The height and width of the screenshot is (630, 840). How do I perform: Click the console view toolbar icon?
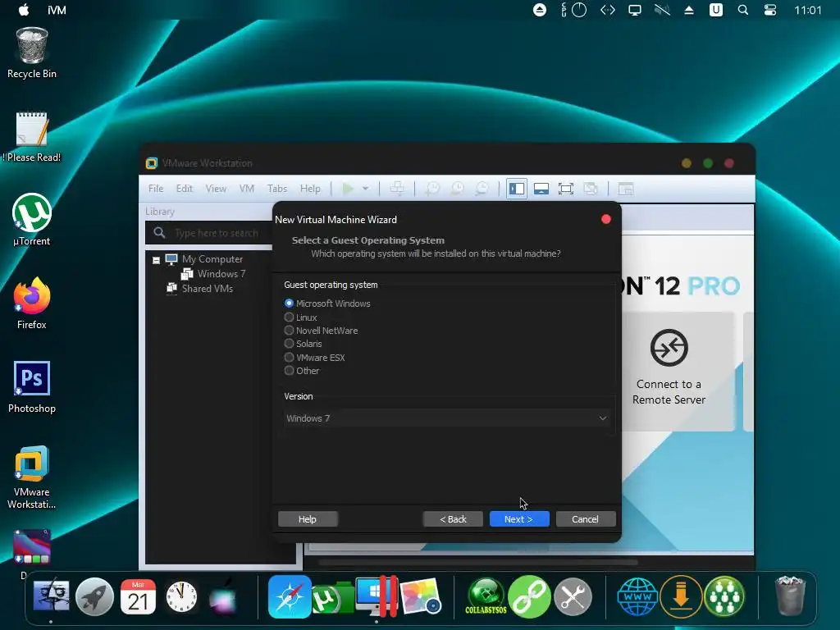(626, 189)
